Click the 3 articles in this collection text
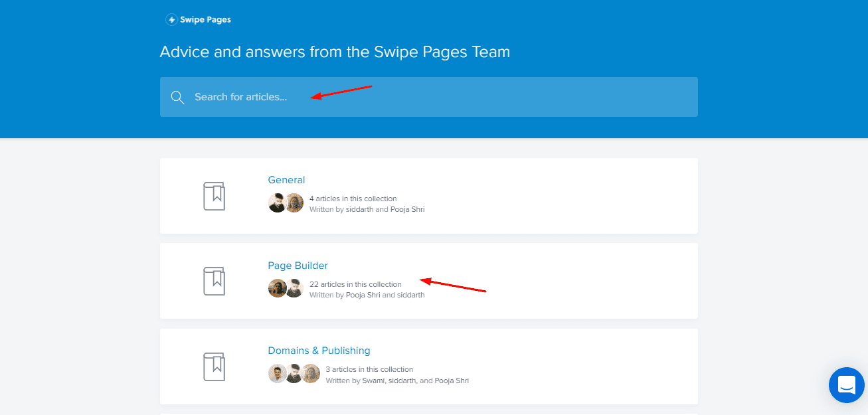The height and width of the screenshot is (415, 868). coord(369,369)
